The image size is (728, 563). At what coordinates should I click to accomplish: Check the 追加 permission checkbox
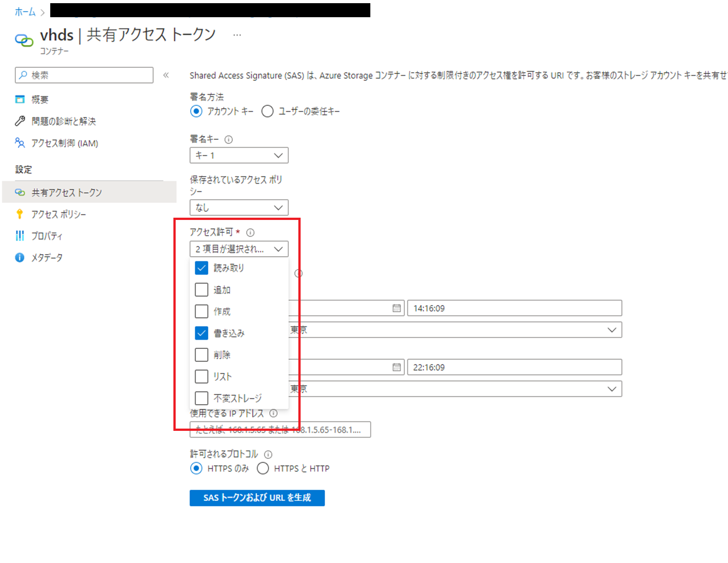[x=201, y=290]
